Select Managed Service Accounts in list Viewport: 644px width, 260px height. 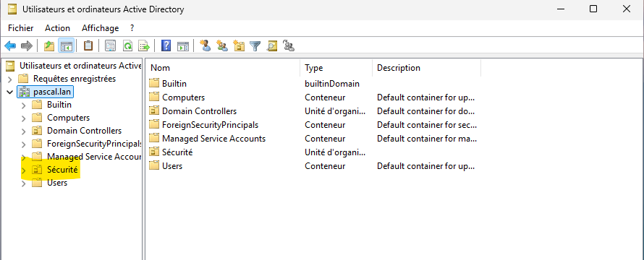[213, 139]
